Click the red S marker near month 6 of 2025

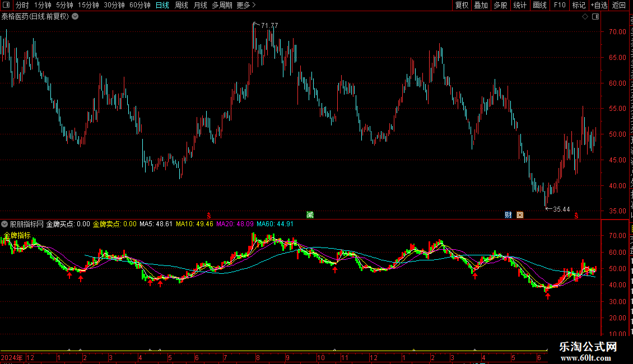pos(576,216)
